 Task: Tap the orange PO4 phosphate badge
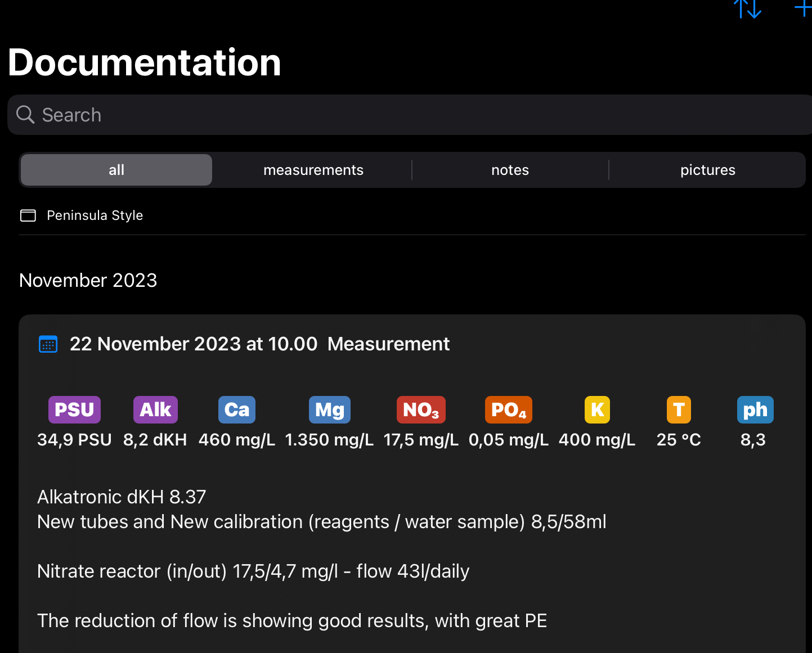coord(508,409)
